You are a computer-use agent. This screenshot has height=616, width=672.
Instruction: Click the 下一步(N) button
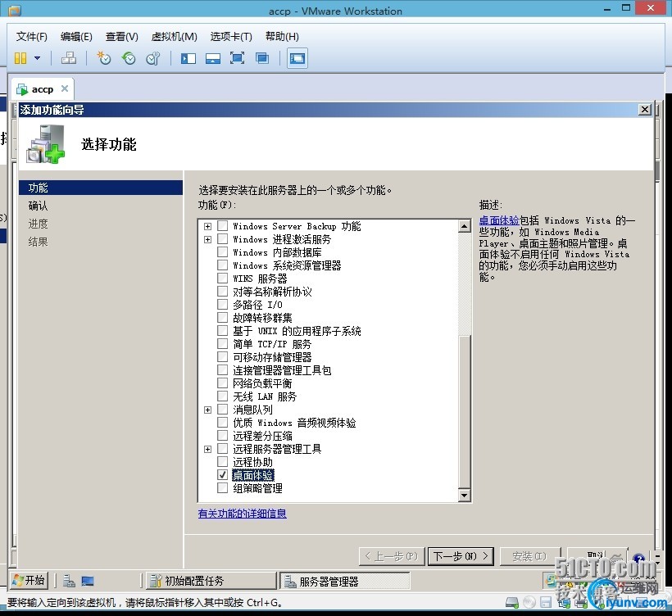(461, 556)
